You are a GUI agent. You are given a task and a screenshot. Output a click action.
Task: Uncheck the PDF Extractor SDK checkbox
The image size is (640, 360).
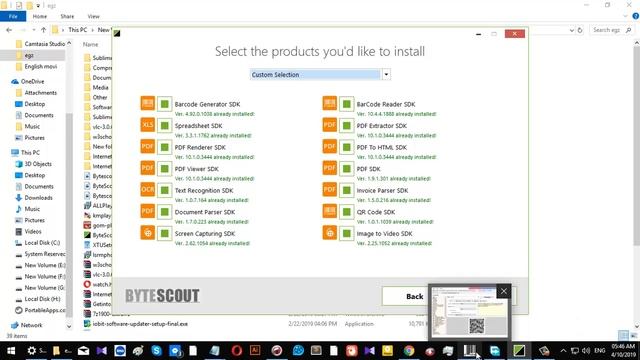click(347, 126)
